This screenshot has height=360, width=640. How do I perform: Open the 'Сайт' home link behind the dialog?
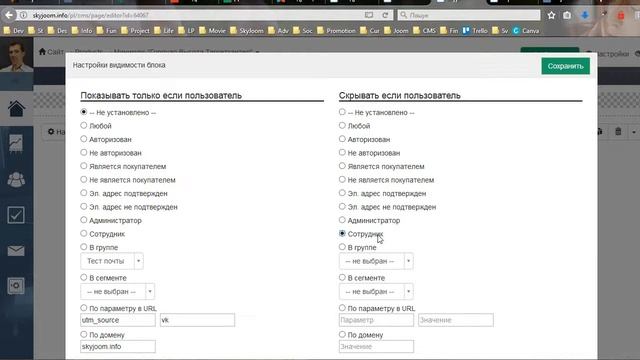click(51, 52)
